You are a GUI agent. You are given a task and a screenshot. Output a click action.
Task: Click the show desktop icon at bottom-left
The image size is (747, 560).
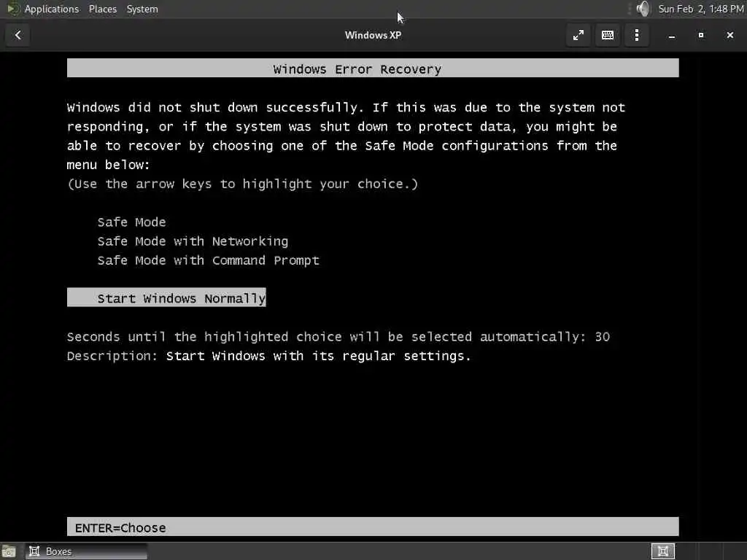[x=9, y=551]
